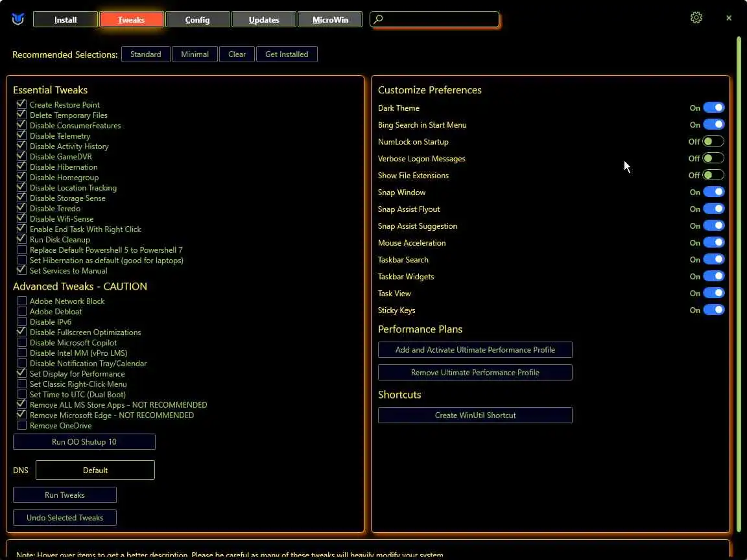Uncheck Set Services to Manual
This screenshot has width=747, height=560.
(21, 270)
